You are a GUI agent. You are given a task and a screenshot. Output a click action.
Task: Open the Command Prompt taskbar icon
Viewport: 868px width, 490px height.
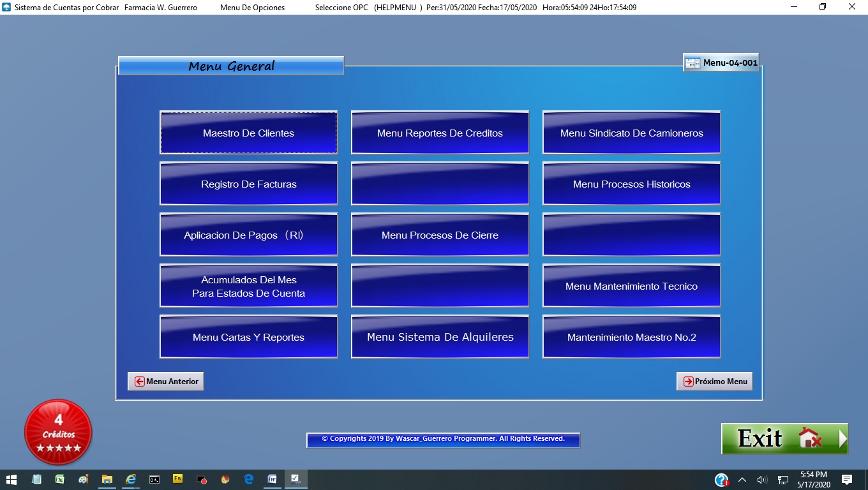point(154,479)
